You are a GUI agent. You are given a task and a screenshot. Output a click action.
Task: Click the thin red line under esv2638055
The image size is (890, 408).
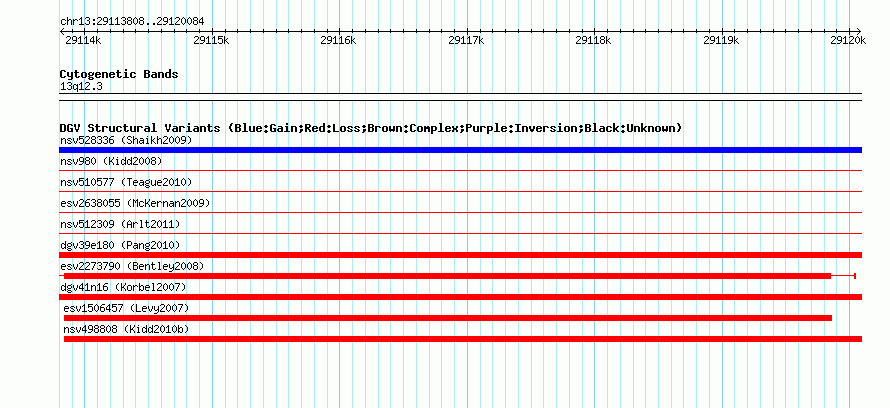point(460,212)
